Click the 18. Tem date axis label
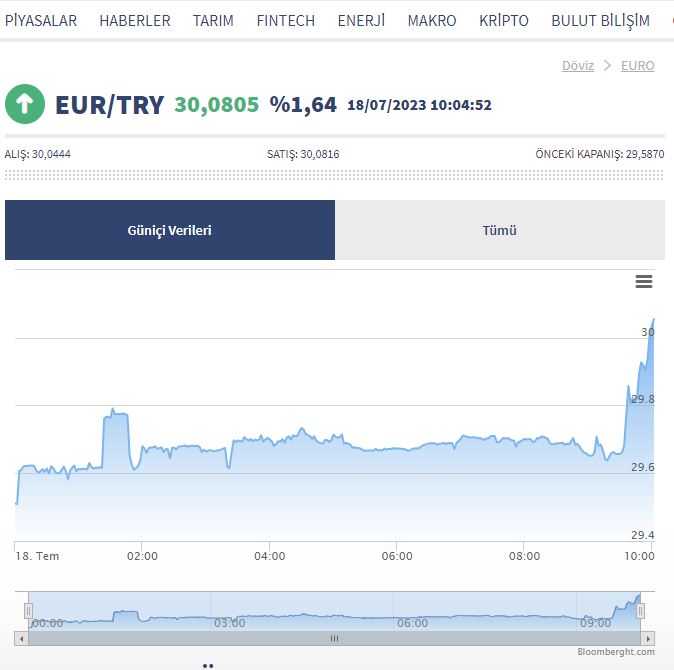The width and height of the screenshot is (674, 670). pyautogui.click(x=37, y=556)
